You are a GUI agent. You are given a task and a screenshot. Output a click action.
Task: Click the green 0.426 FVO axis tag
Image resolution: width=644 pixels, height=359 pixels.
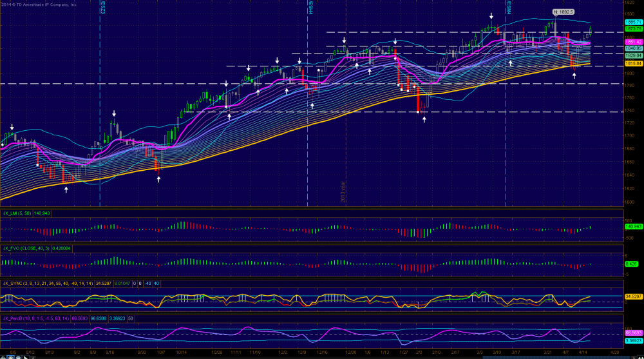click(632, 263)
